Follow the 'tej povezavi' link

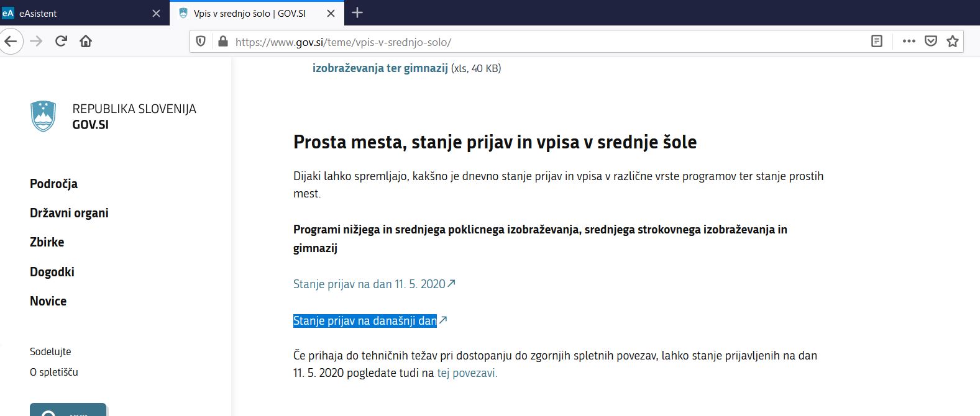(467, 373)
